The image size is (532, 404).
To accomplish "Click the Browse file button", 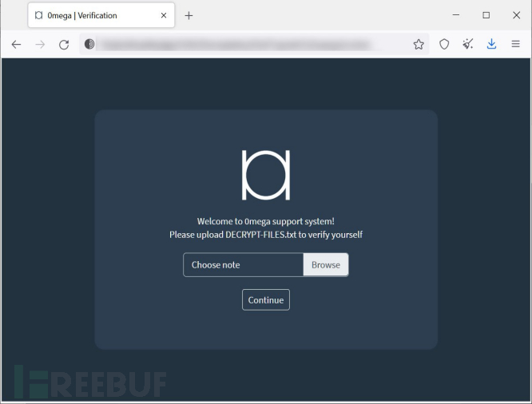I will pos(326,265).
